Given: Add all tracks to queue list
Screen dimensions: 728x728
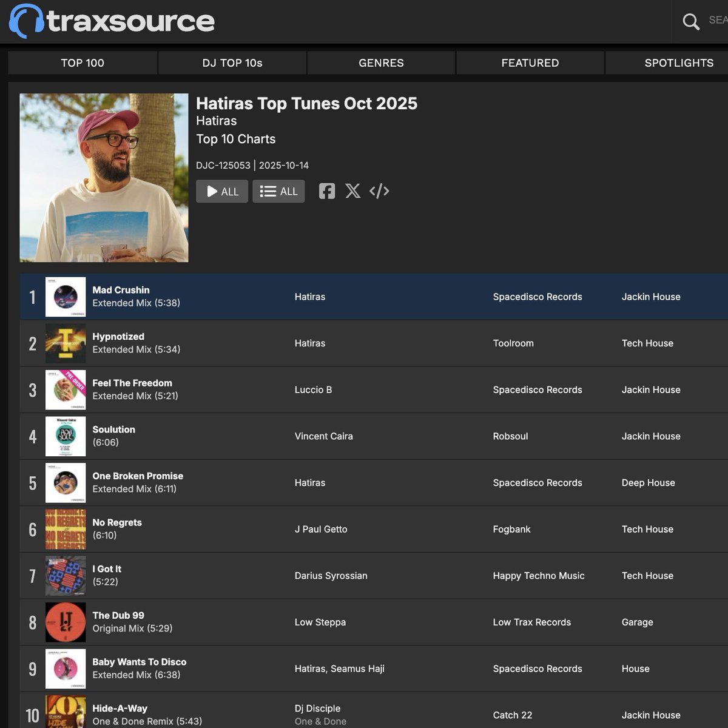Looking at the screenshot, I should point(278,191).
